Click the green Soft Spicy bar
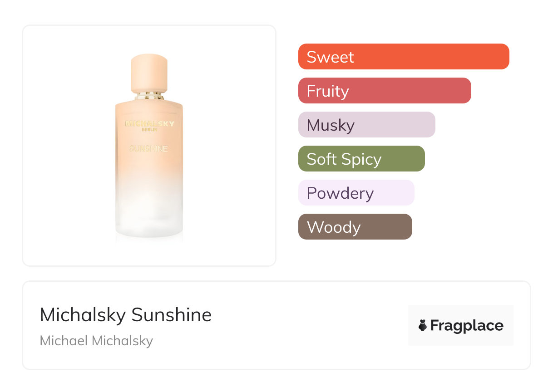This screenshot has height=392, width=553. click(361, 159)
